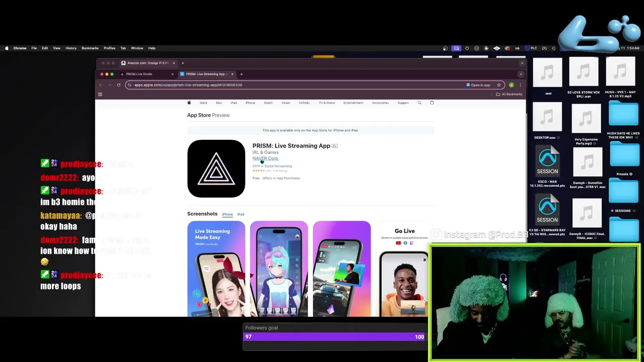Open the NAVER Corp. developer link
The image size is (644, 362).
tap(265, 158)
